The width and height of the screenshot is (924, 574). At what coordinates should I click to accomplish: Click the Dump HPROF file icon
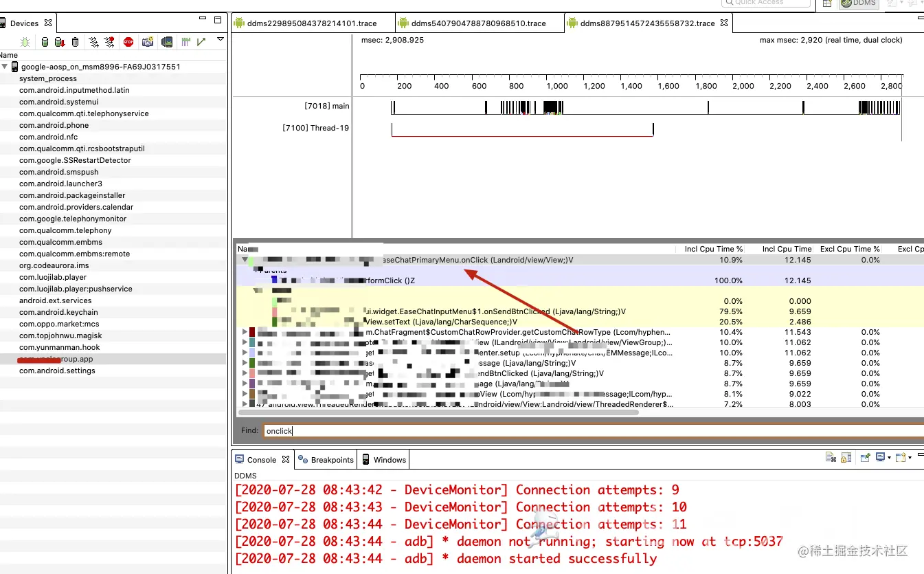pyautogui.click(x=60, y=42)
